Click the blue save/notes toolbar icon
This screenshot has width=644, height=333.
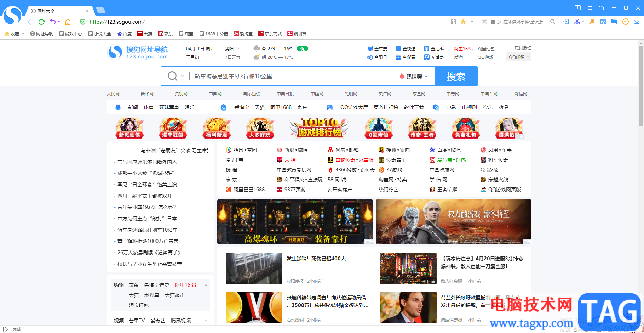[x=614, y=22]
